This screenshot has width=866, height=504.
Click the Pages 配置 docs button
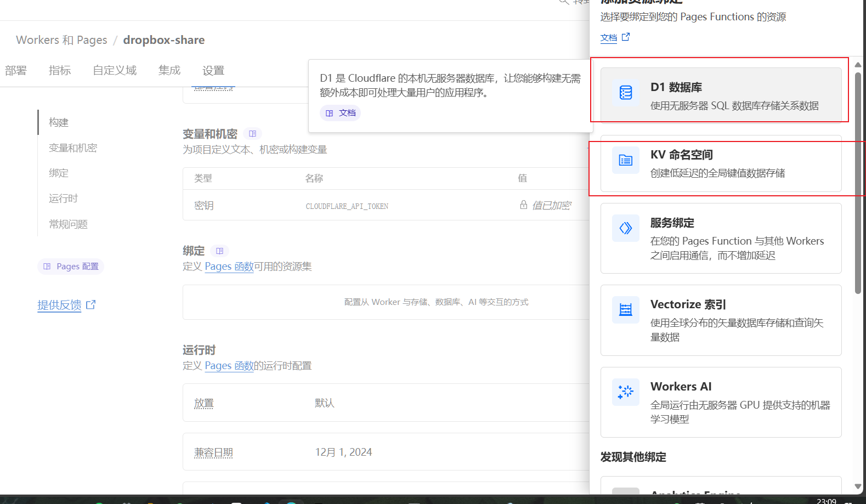point(71,267)
